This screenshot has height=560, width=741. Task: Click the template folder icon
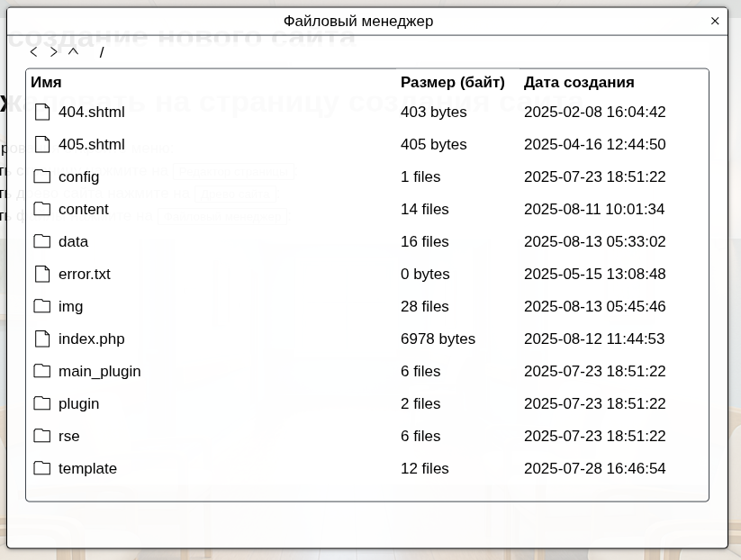pyautogui.click(x=42, y=468)
